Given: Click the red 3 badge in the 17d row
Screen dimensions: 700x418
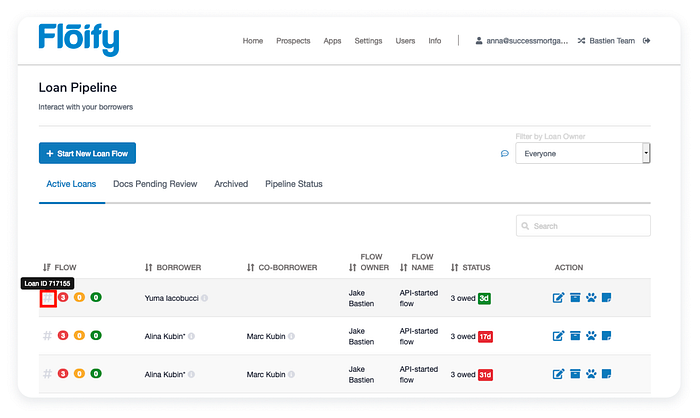Looking at the screenshot, I should (x=63, y=335).
